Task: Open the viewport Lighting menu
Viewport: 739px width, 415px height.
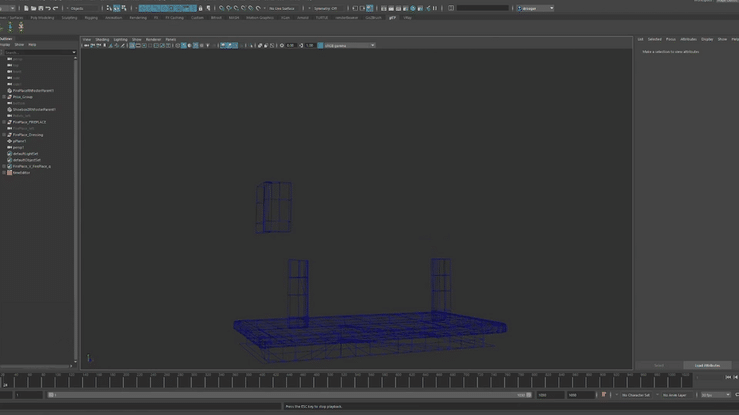Action: (x=120, y=40)
